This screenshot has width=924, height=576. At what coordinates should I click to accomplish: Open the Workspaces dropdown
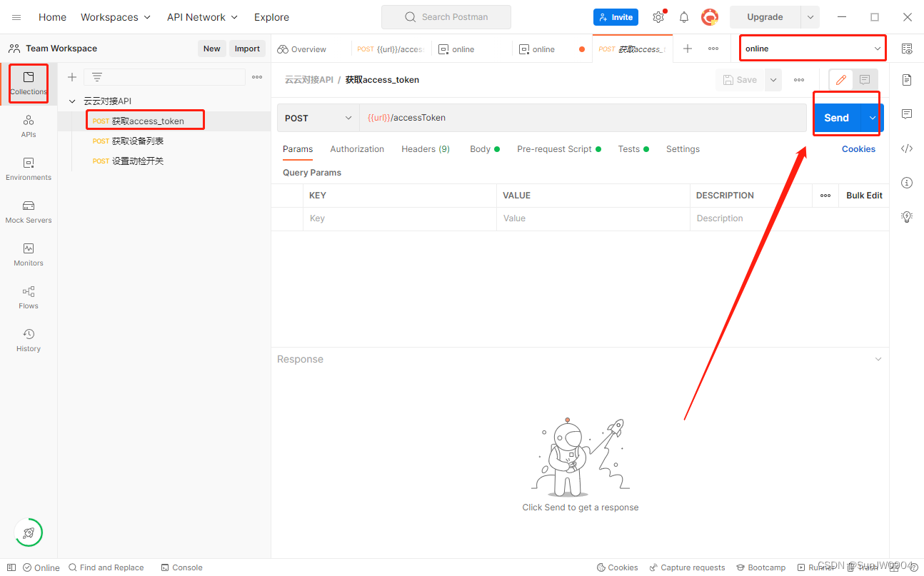[x=116, y=17]
